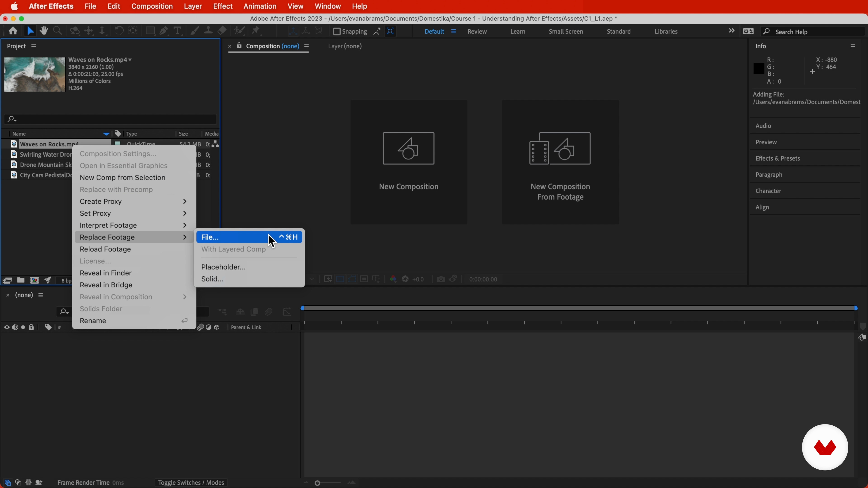The height and width of the screenshot is (488, 868).
Task: Select the Brush tool
Action: point(194,31)
